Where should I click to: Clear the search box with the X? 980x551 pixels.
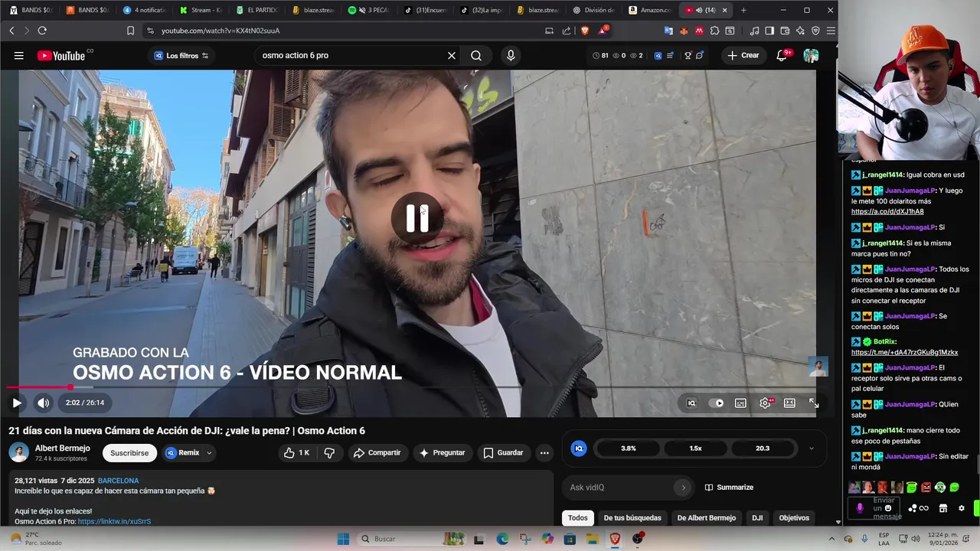pyautogui.click(x=452, y=56)
